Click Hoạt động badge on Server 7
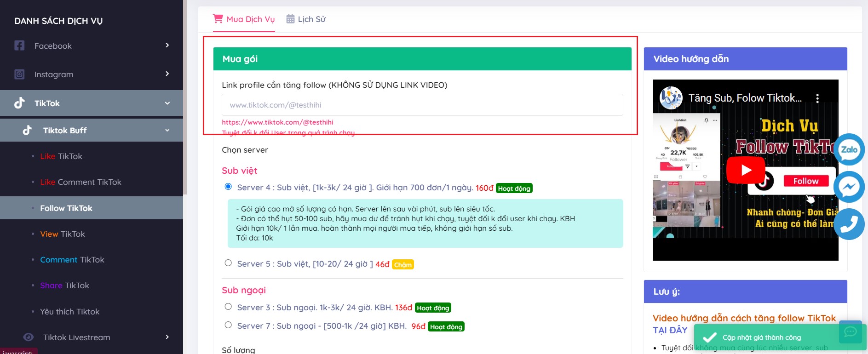The image size is (868, 354). pos(446,327)
